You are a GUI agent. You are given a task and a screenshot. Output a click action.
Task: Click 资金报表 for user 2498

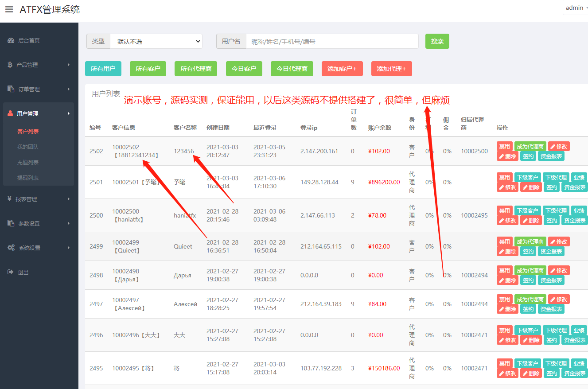(x=551, y=280)
